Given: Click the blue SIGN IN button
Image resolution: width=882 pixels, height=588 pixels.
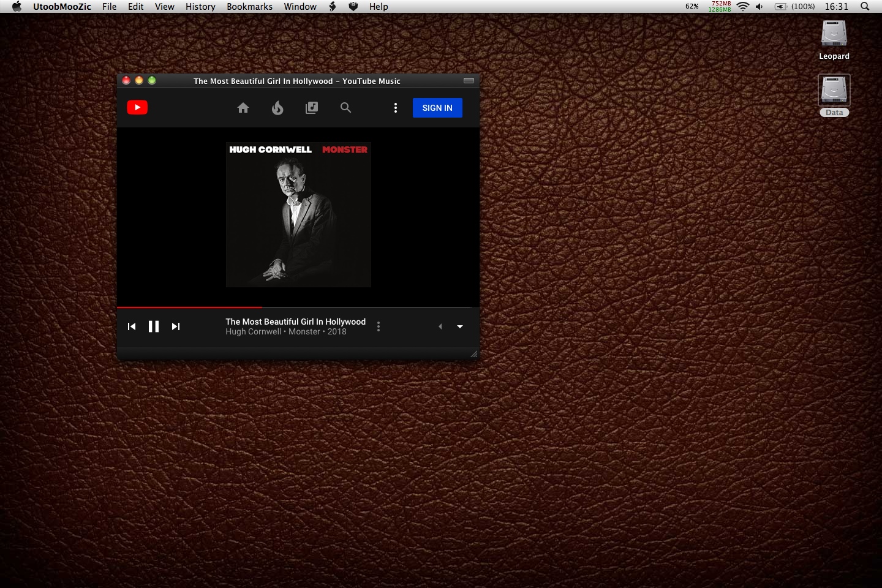Looking at the screenshot, I should pos(437,108).
